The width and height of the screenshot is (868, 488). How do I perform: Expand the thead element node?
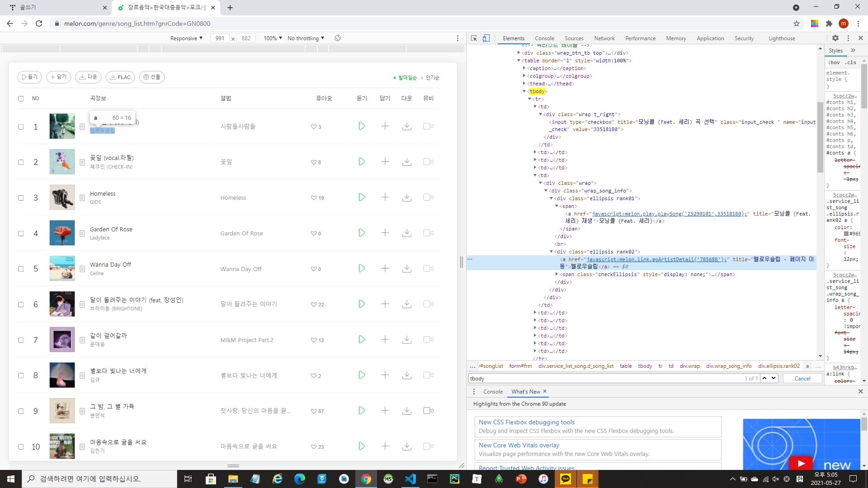pos(524,84)
